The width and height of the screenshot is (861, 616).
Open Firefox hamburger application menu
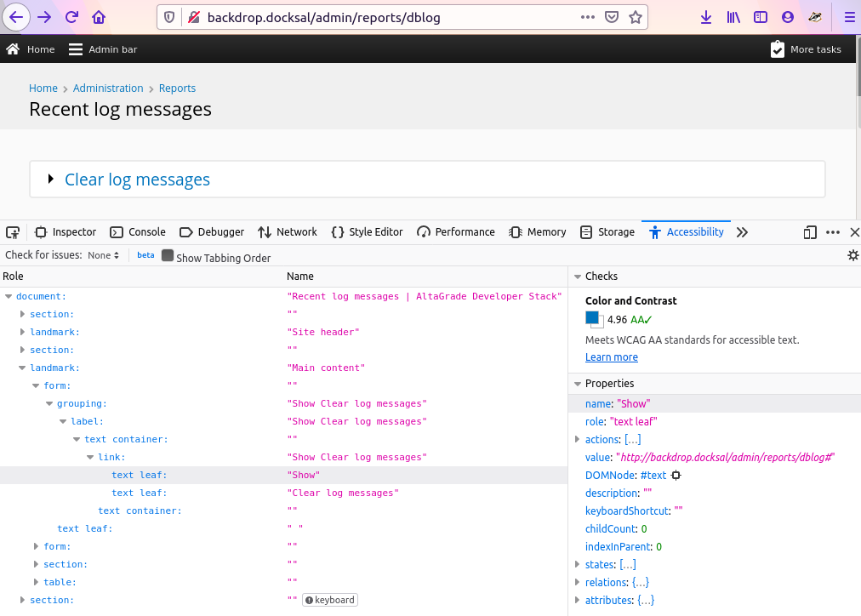849,18
